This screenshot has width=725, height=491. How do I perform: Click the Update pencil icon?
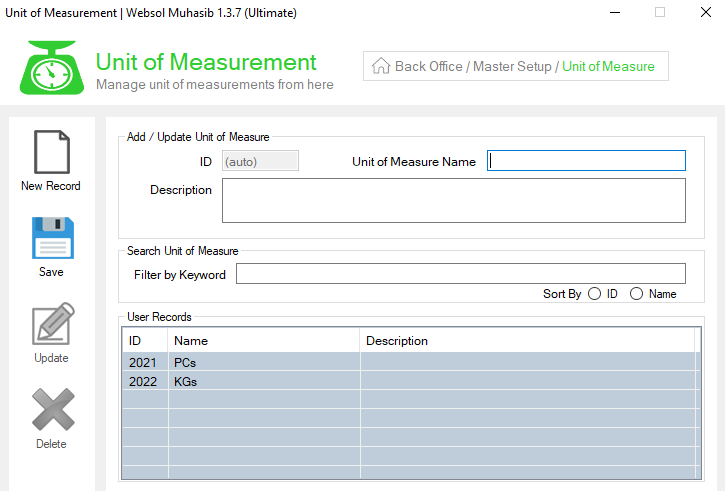point(53,324)
